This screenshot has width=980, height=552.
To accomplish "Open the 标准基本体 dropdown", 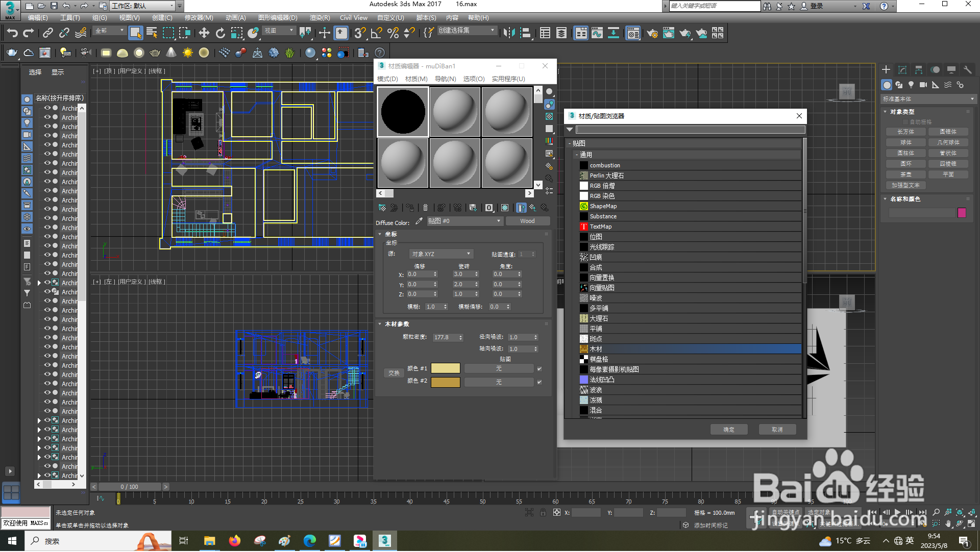I will (928, 99).
